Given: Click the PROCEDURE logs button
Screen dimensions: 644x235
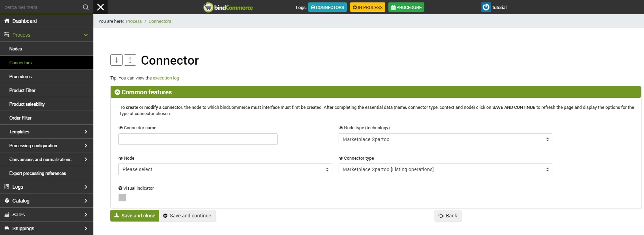Looking at the screenshot, I should [406, 7].
